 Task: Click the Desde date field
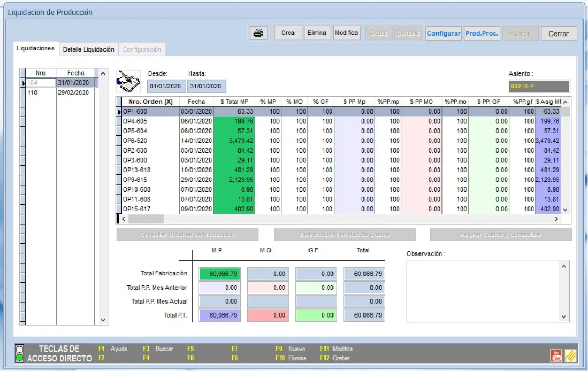click(165, 86)
